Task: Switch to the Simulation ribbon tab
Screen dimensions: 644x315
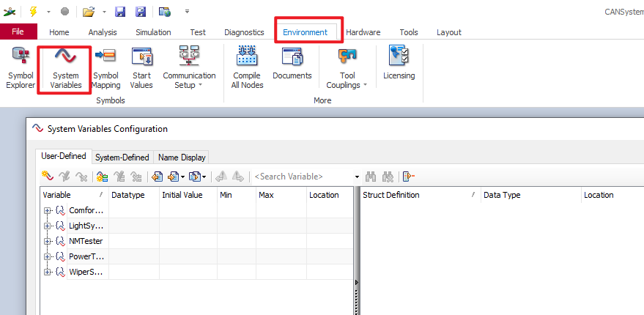Action: pyautogui.click(x=153, y=32)
